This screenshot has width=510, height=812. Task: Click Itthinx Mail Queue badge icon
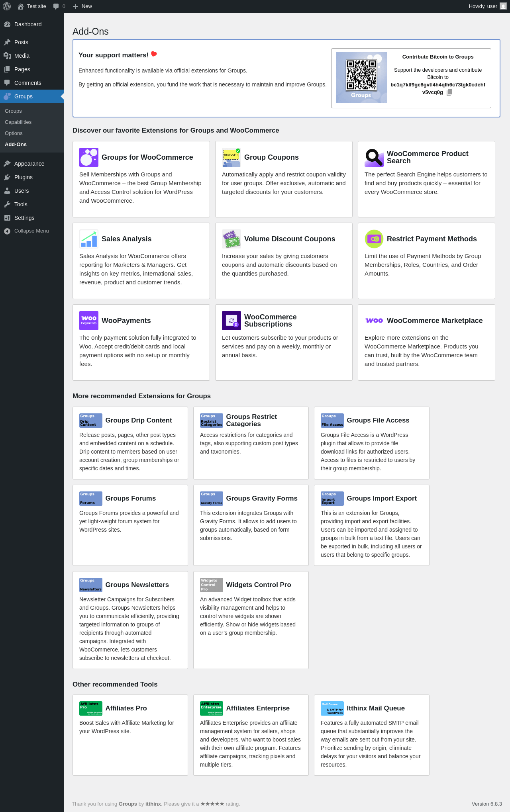[x=332, y=708]
